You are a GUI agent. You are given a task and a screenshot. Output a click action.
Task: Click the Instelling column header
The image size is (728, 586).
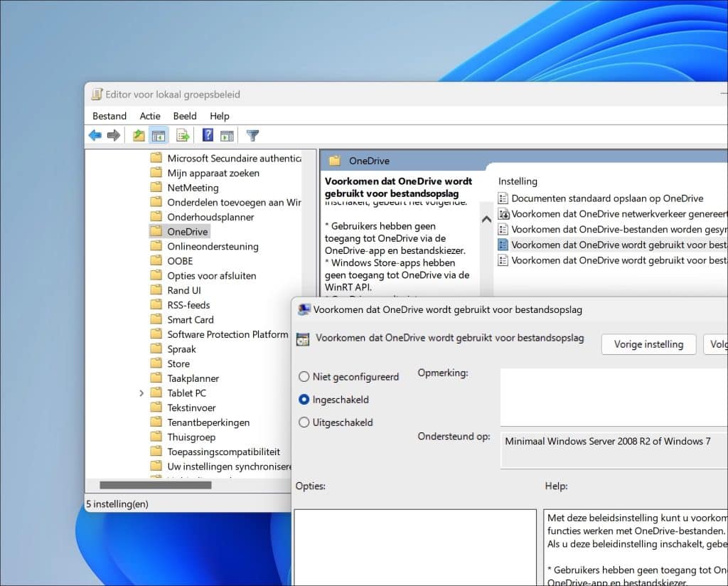pos(518,181)
